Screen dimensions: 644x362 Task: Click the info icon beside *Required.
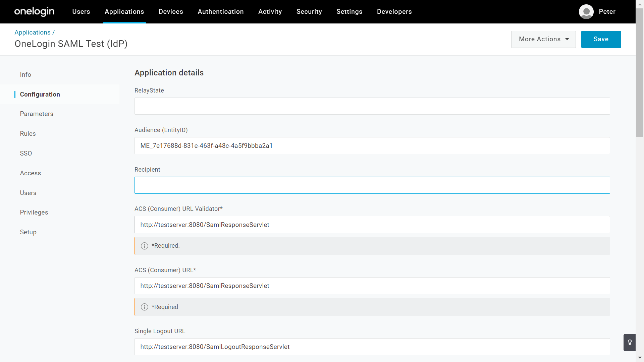click(145, 246)
